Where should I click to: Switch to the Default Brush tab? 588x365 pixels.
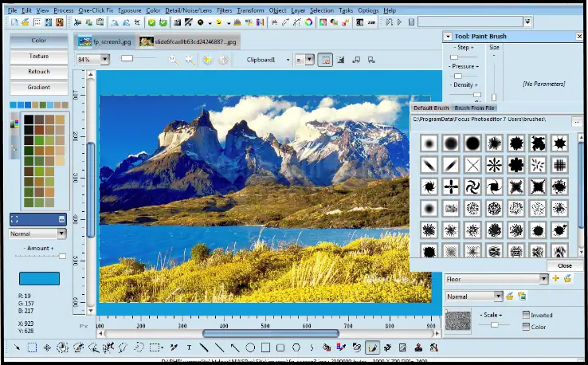pos(431,108)
